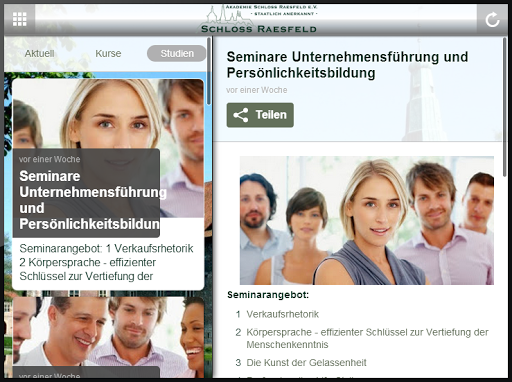Switch to the Aktuell tab
This screenshot has height=382, width=512.
pos(39,53)
